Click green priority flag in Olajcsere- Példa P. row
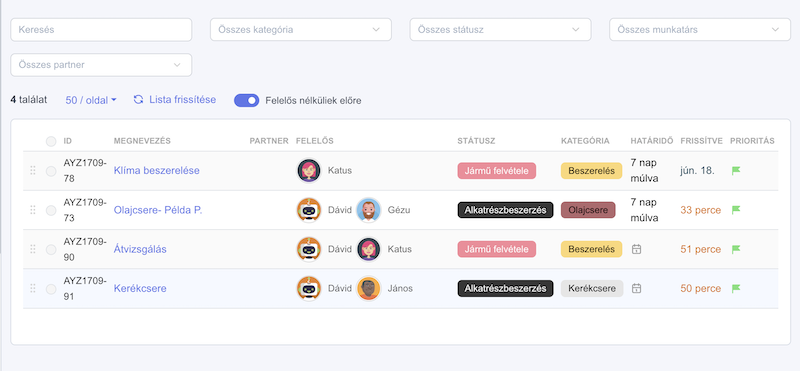 point(736,210)
